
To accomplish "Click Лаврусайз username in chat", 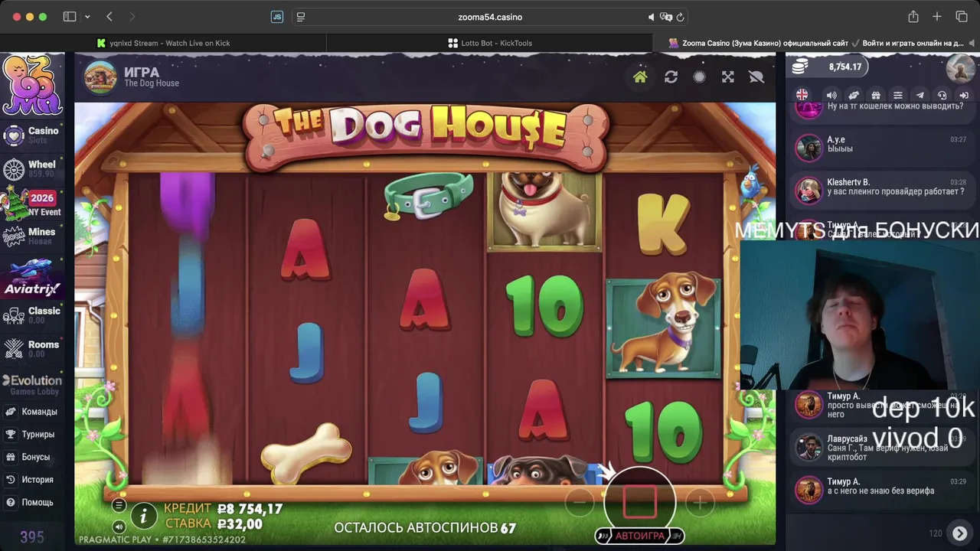I will click(x=847, y=439).
